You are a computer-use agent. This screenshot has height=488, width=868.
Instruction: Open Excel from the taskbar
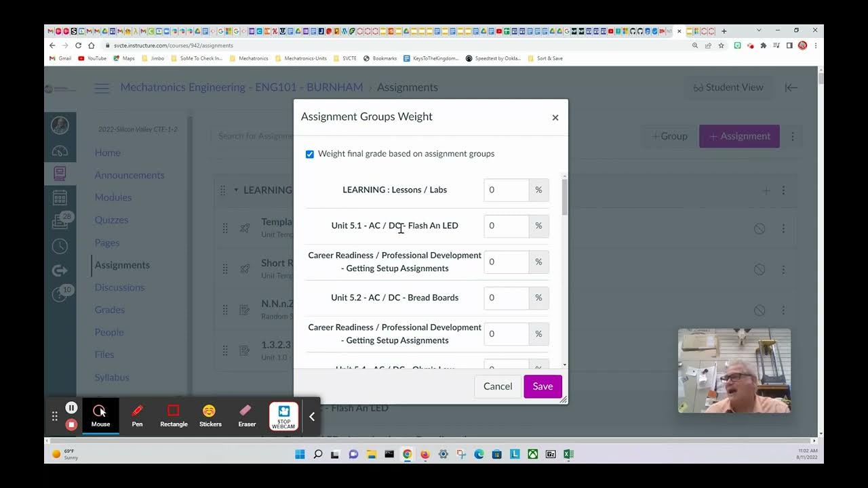[568, 454]
